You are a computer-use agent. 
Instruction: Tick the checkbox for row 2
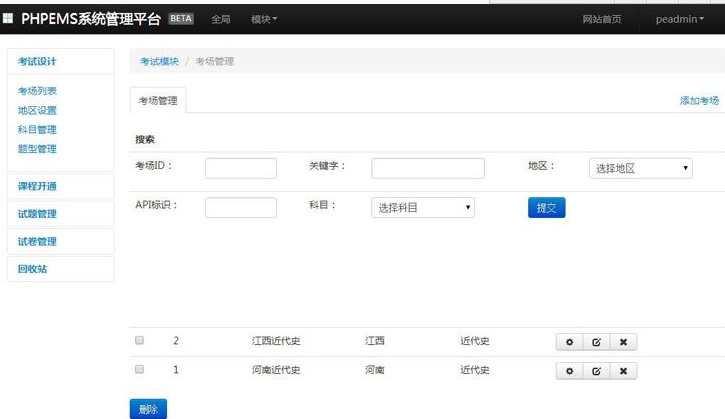[139, 340]
